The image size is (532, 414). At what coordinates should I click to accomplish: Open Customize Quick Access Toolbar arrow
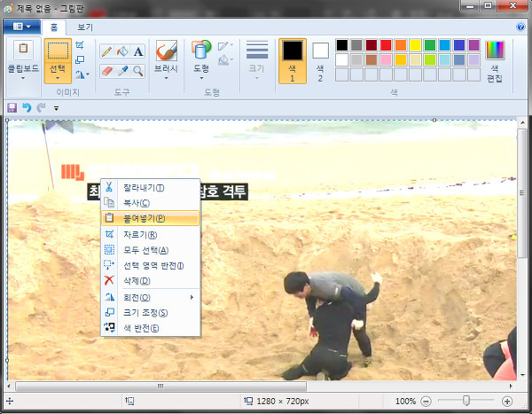57,108
